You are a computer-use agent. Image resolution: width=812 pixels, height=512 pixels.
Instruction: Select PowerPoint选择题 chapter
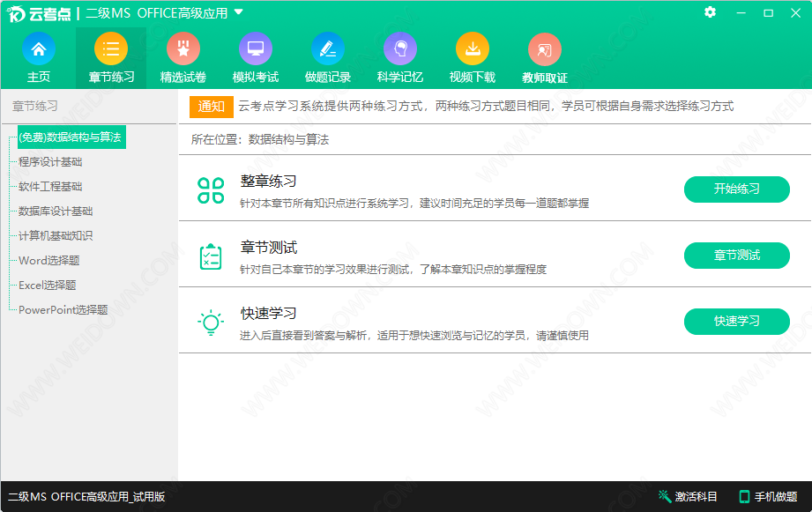pos(63,310)
